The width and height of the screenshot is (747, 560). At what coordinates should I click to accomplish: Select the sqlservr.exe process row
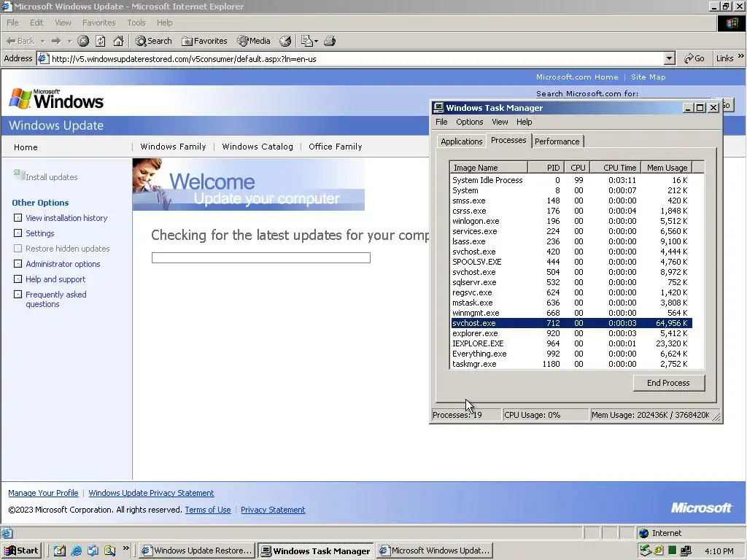(571, 282)
